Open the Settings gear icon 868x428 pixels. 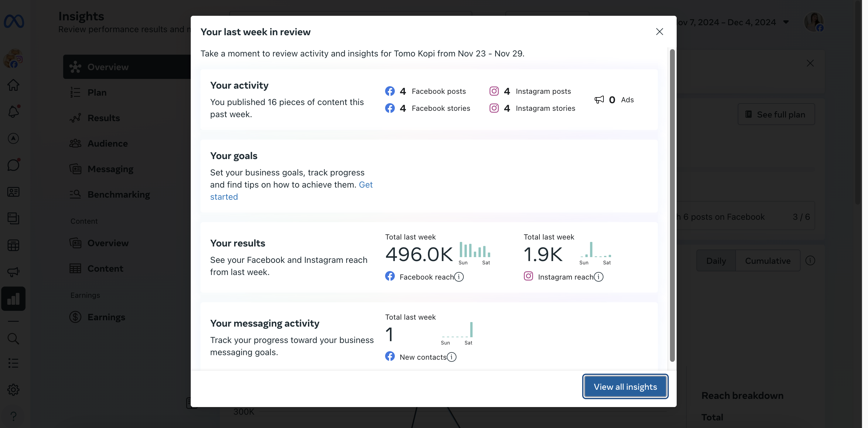tap(13, 390)
